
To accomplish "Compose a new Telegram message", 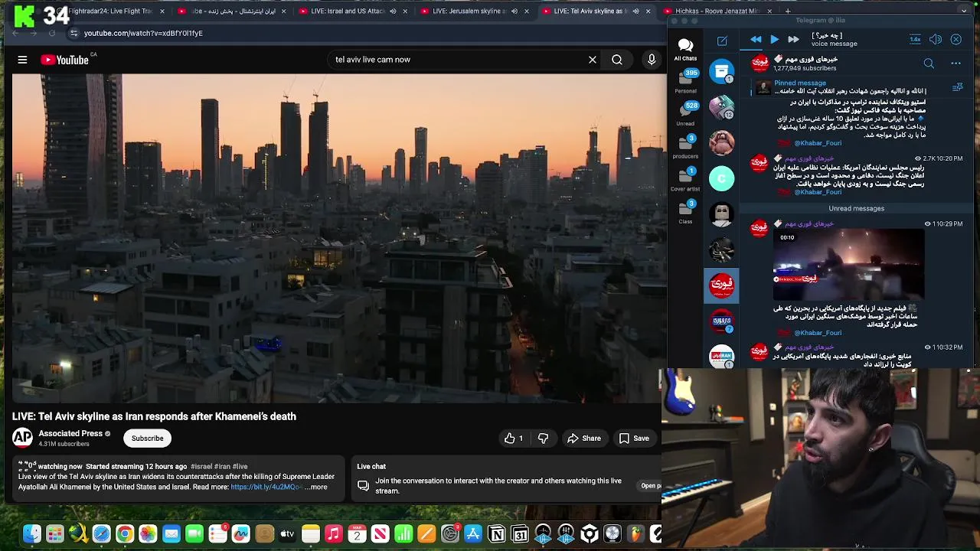I will point(722,41).
